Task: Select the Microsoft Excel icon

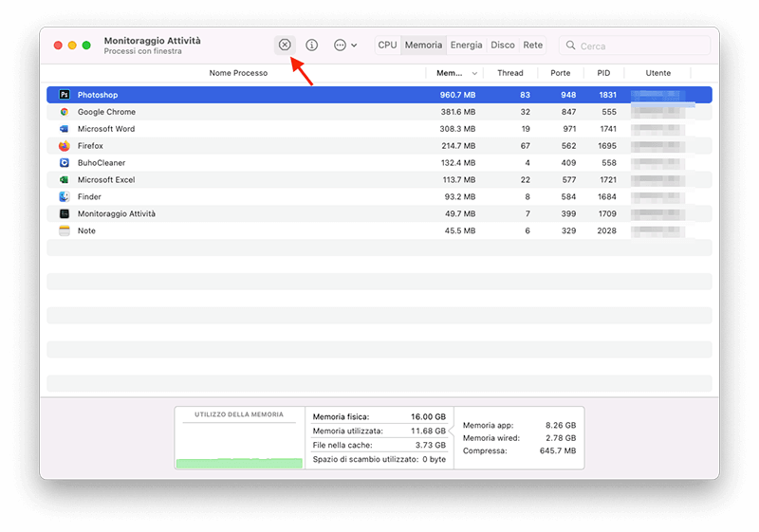Action: 65,179
